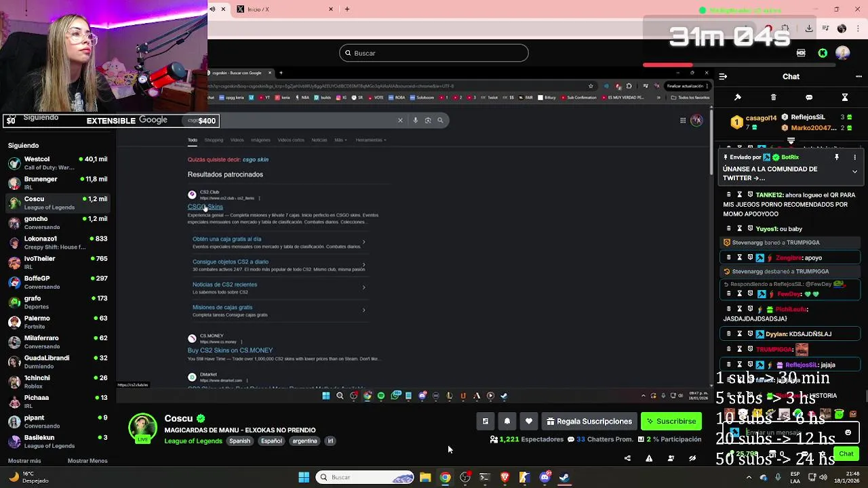The image size is (868, 488).
Task: Open File Explorer from the taskbar
Action: pos(425,477)
